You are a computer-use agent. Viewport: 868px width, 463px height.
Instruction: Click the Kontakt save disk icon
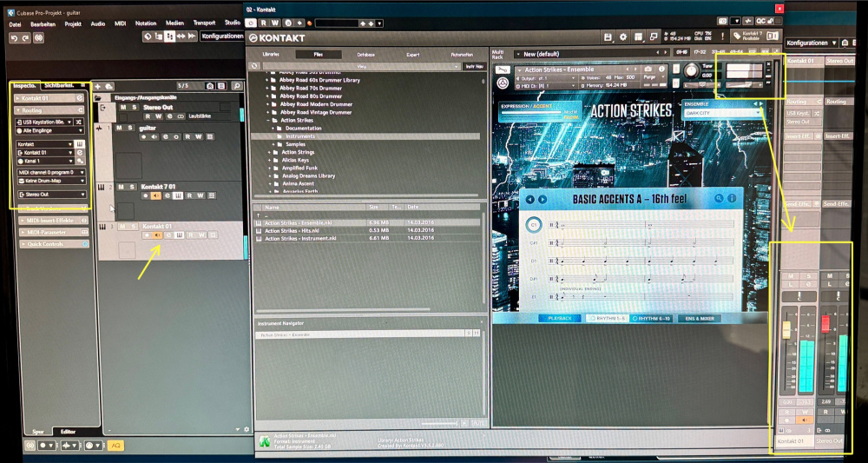tap(608, 37)
